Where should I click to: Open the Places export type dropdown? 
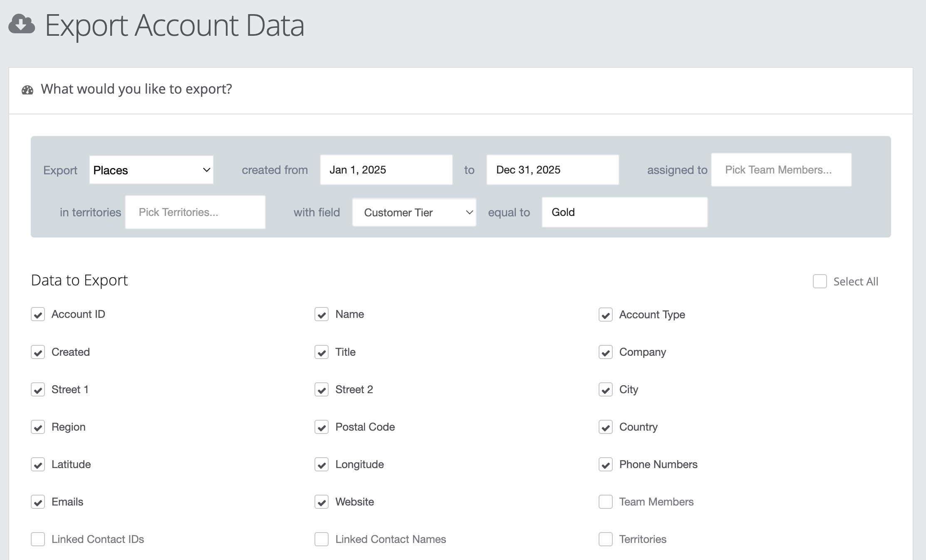click(151, 170)
